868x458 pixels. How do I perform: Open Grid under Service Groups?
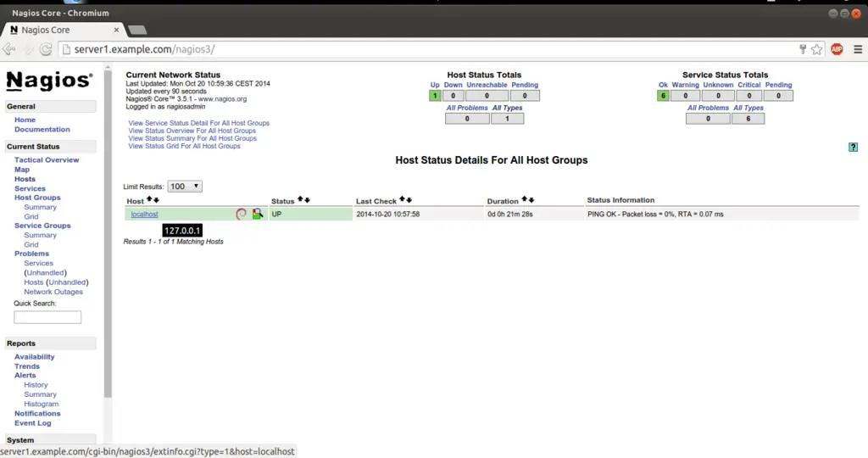[x=31, y=244]
